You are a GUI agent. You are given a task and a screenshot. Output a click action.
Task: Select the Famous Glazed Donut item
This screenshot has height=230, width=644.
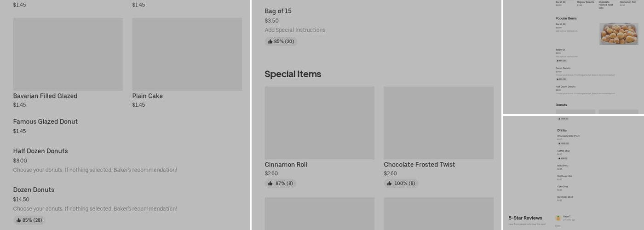(x=46, y=122)
